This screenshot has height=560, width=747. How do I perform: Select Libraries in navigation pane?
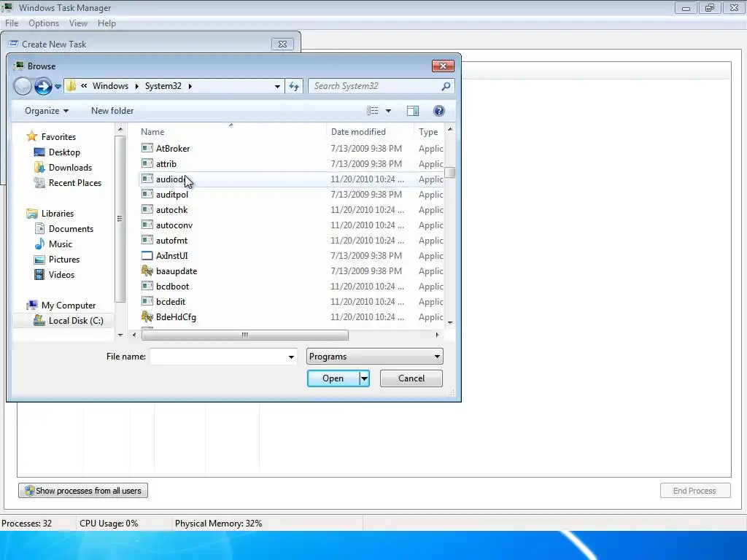tap(57, 214)
